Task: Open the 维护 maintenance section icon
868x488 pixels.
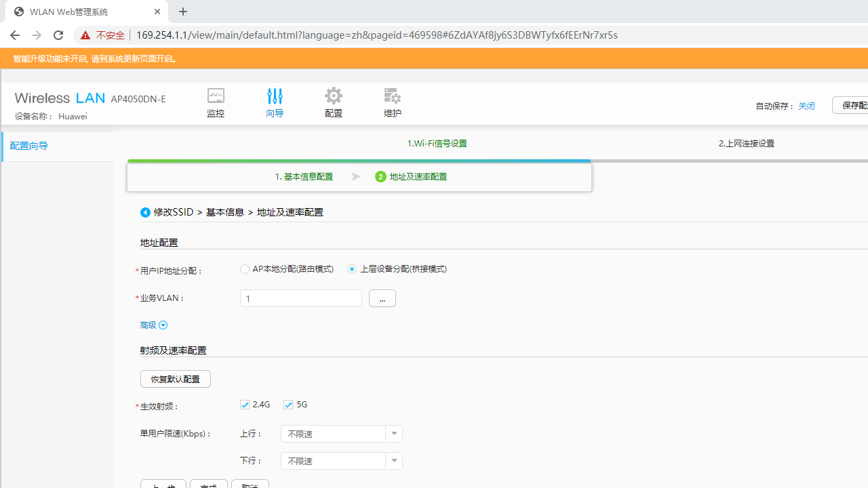Action: click(393, 96)
